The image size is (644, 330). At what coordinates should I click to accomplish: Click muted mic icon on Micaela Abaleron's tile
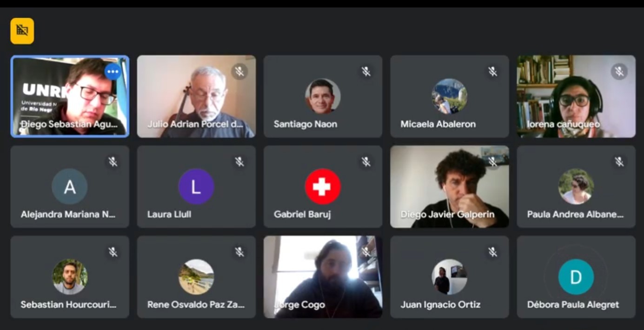click(x=492, y=72)
